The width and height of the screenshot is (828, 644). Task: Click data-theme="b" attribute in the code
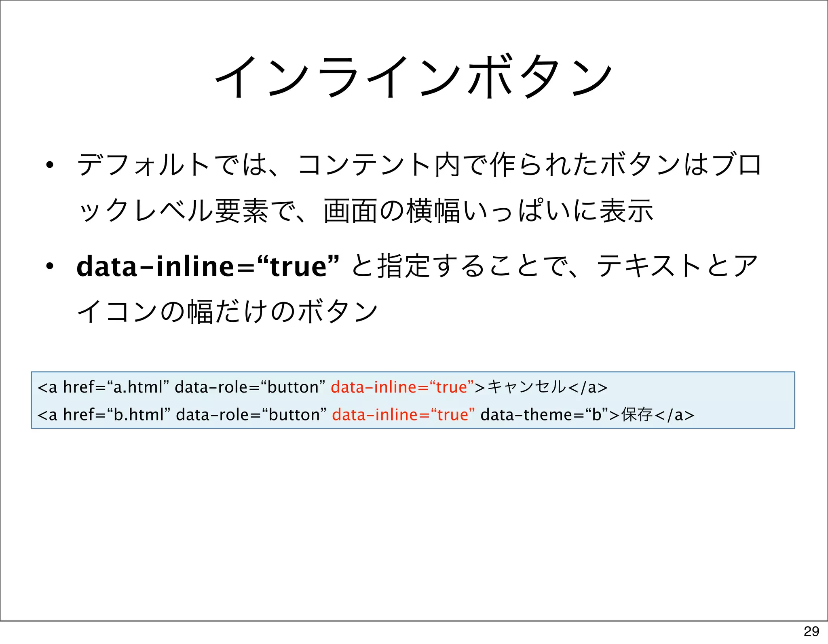[x=544, y=415]
